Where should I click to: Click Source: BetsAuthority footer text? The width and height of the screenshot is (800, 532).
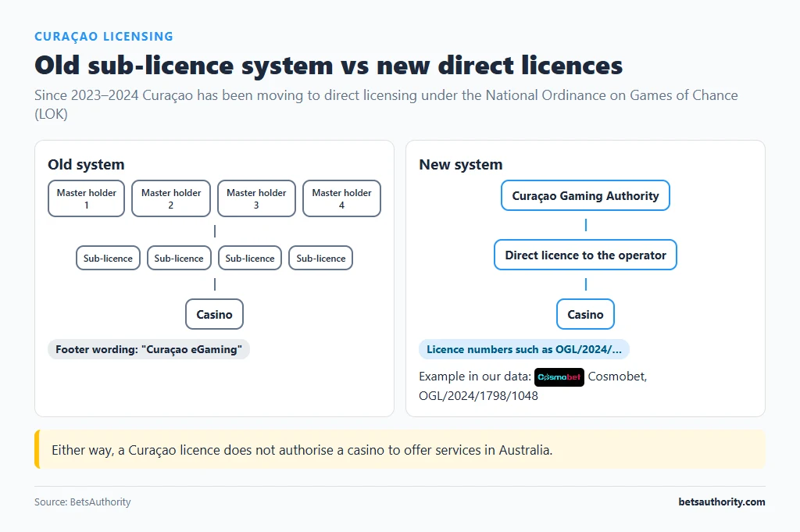click(x=83, y=502)
